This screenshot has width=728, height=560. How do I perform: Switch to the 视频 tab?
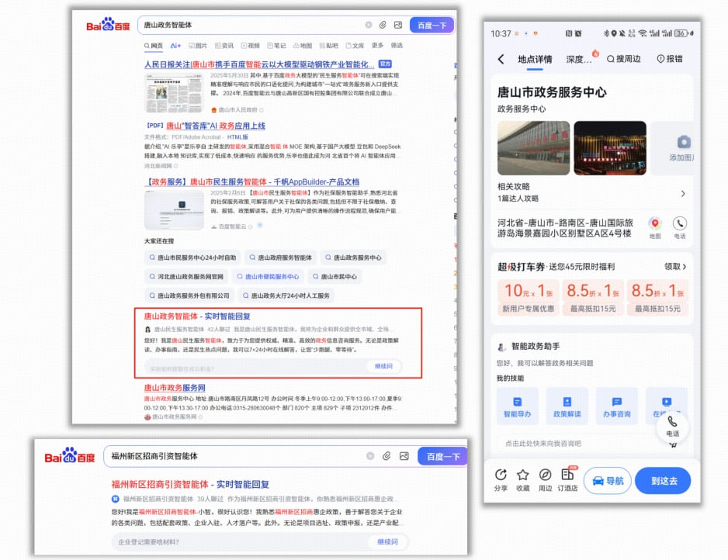[251, 46]
